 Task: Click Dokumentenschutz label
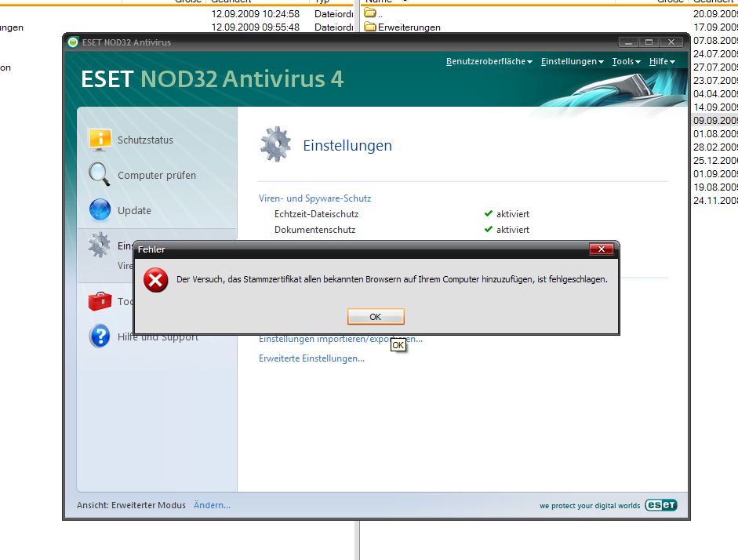[314, 230]
